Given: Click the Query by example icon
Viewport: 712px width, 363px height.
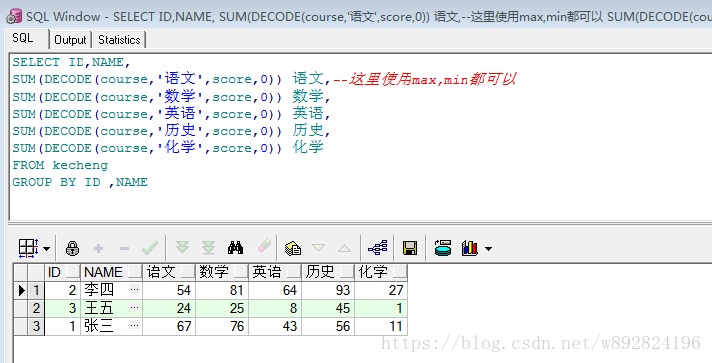Looking at the screenshot, I should click(x=293, y=248).
